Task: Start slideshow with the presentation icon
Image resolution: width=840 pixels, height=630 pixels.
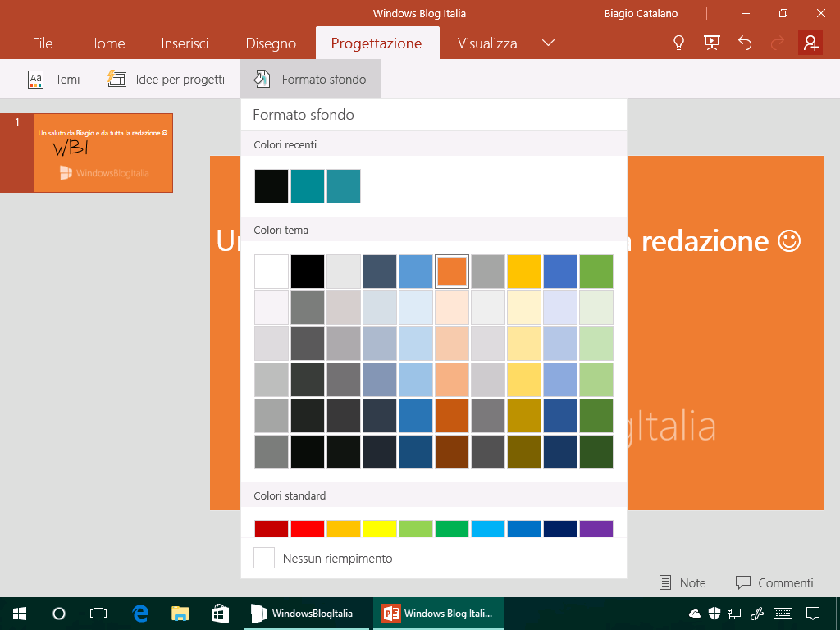Action: pyautogui.click(x=711, y=43)
